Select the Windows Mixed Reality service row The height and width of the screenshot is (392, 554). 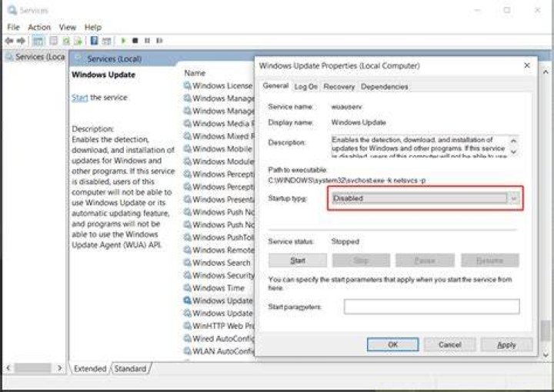pyautogui.click(x=219, y=136)
